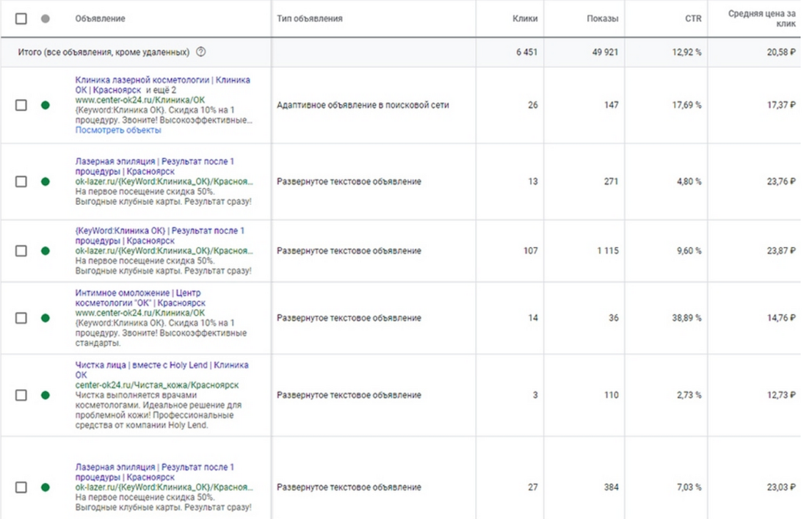Sort by the CTR column header
812x519 pixels.
pos(693,18)
